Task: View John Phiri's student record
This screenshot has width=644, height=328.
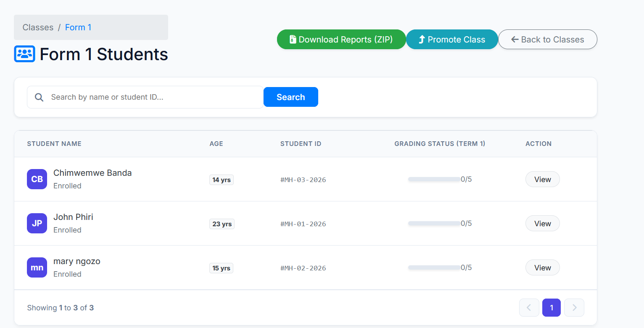Action: click(543, 223)
